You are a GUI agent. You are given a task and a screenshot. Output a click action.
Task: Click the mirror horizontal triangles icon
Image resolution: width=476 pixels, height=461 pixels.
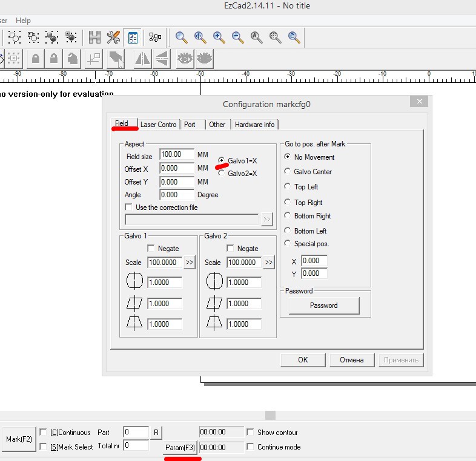click(x=142, y=59)
